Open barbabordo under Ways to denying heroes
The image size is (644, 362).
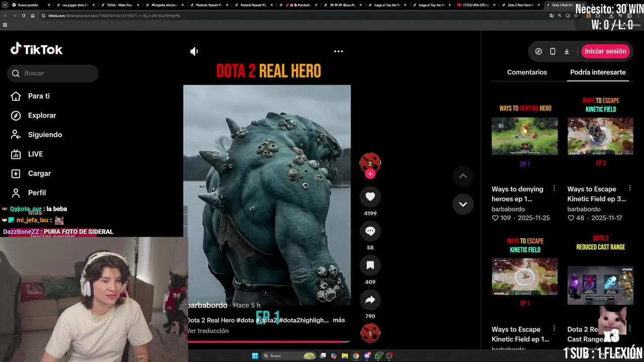pyautogui.click(x=508, y=209)
